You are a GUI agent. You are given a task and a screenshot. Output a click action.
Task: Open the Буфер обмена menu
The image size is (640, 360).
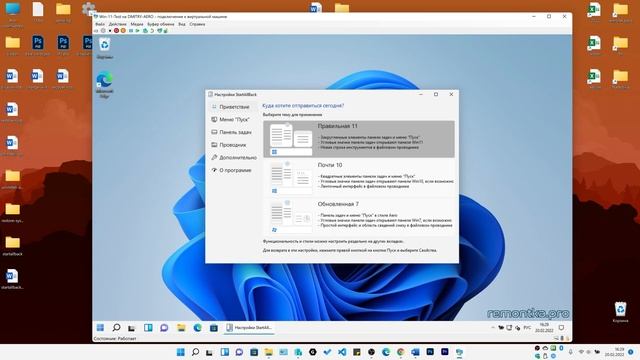(x=161, y=24)
